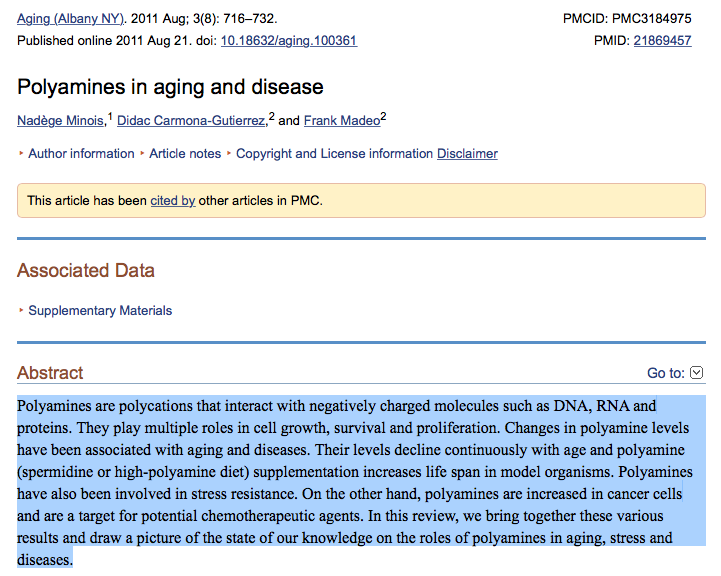Screen dimensions: 721x576
Task: Click the triangle icon beside Supplementary Materials
Action: (21, 311)
